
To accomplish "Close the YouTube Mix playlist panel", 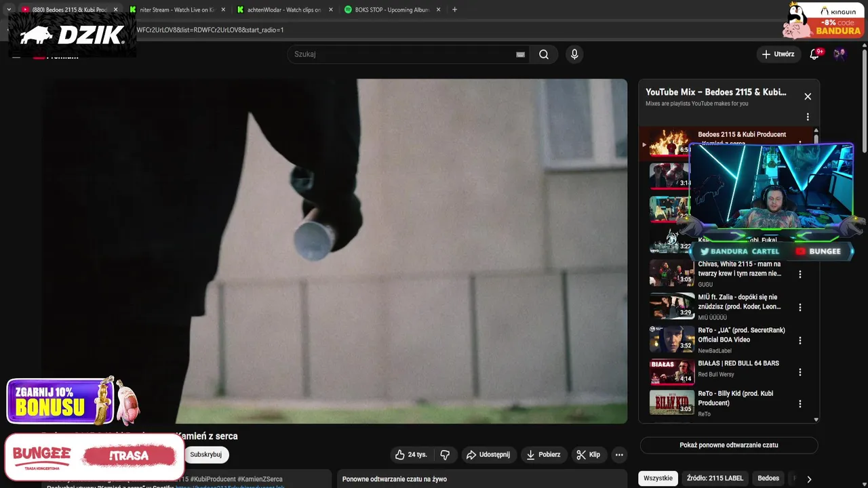I will click(808, 96).
